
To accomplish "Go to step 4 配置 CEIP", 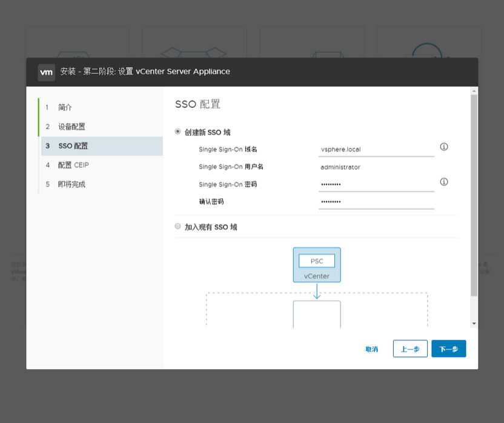I will coord(102,165).
